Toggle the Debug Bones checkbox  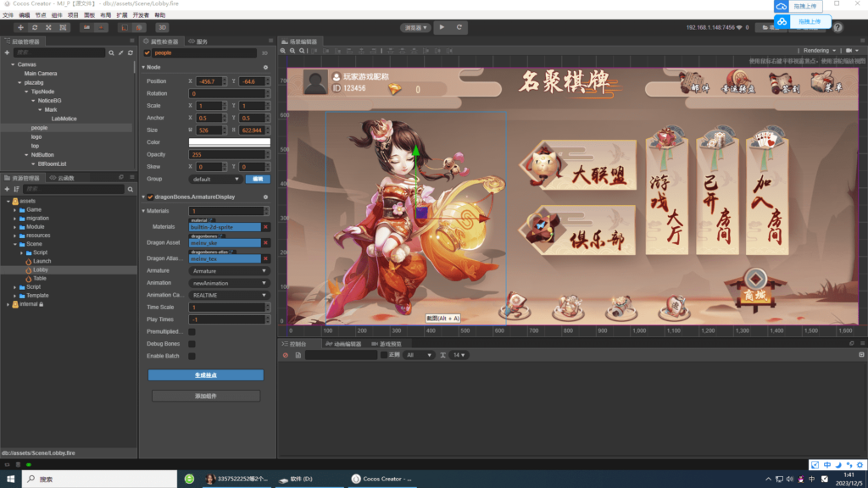(x=192, y=344)
